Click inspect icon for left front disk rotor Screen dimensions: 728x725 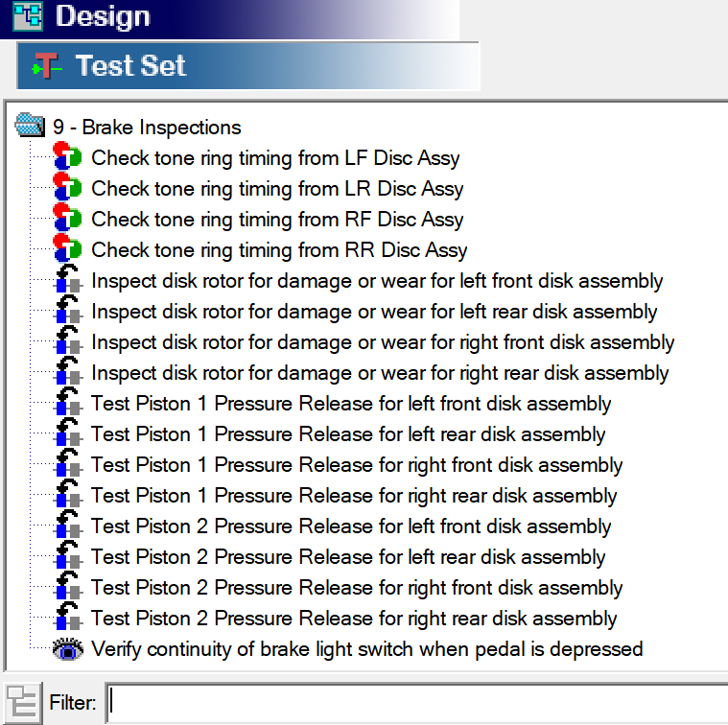coord(67,281)
